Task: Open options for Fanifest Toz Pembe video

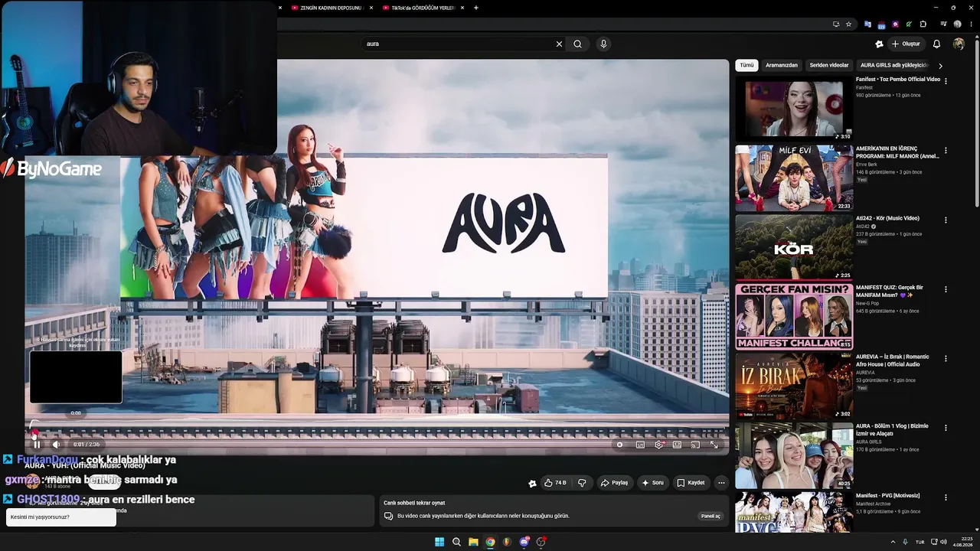Action: point(946,80)
